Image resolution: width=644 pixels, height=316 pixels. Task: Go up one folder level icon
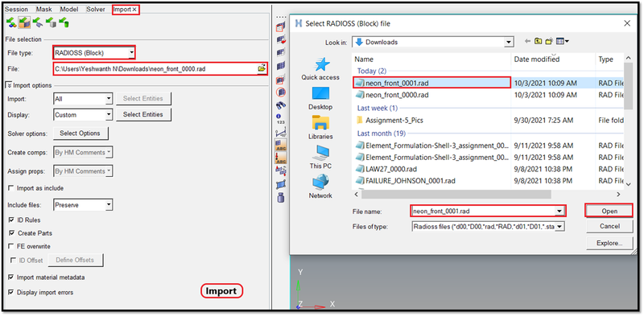[539, 41]
